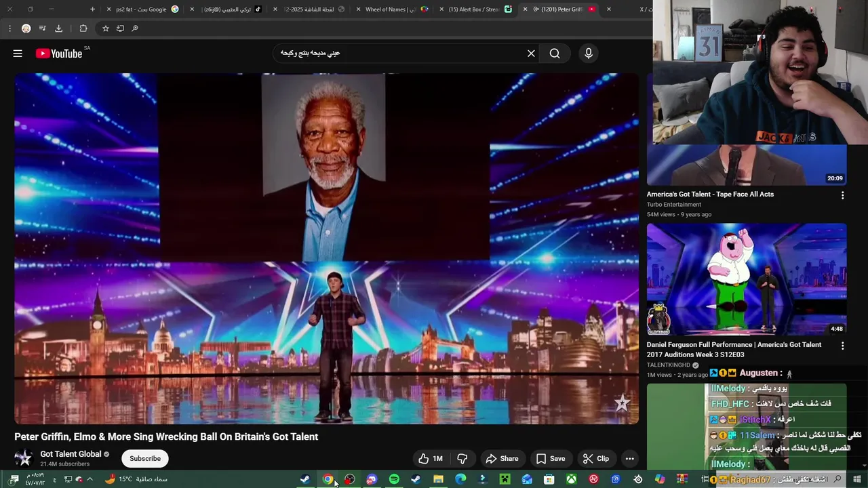Open Chrome extensions puzzle icon
Viewport: 868px width, 488px height.
pos(83,28)
